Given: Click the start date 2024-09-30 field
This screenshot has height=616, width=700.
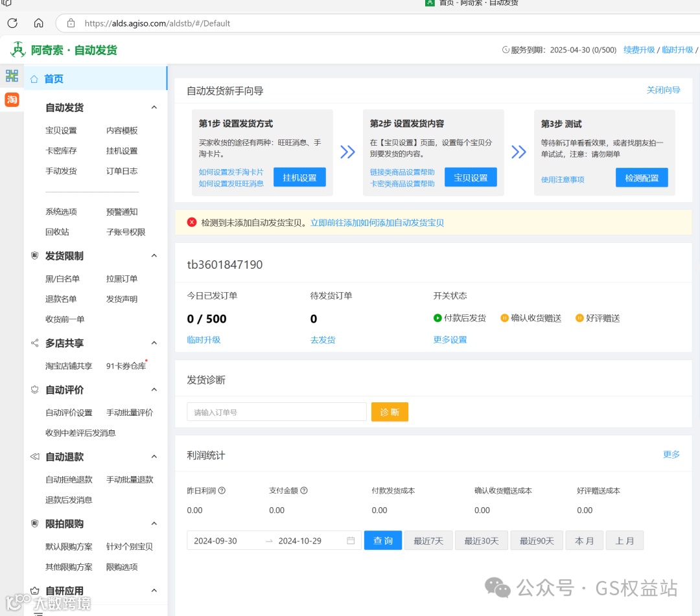Looking at the screenshot, I should 216,541.
